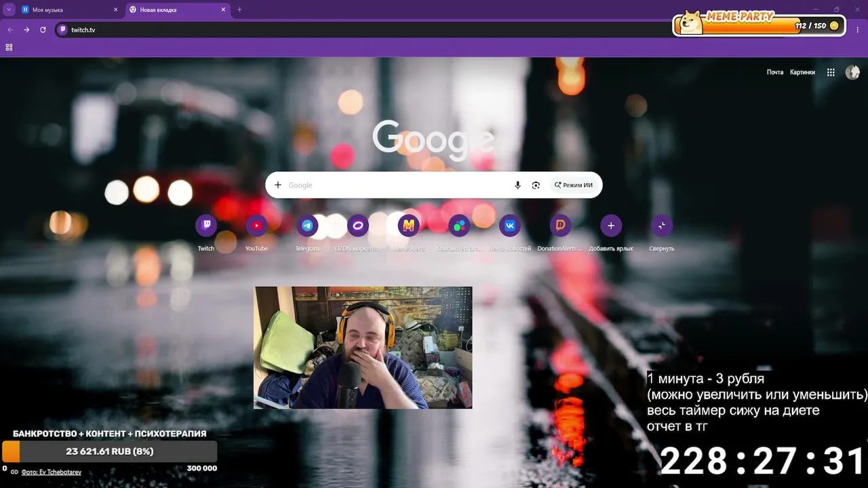868x488 pixels.
Task: Open a new tab with the plus button
Action: click(239, 9)
